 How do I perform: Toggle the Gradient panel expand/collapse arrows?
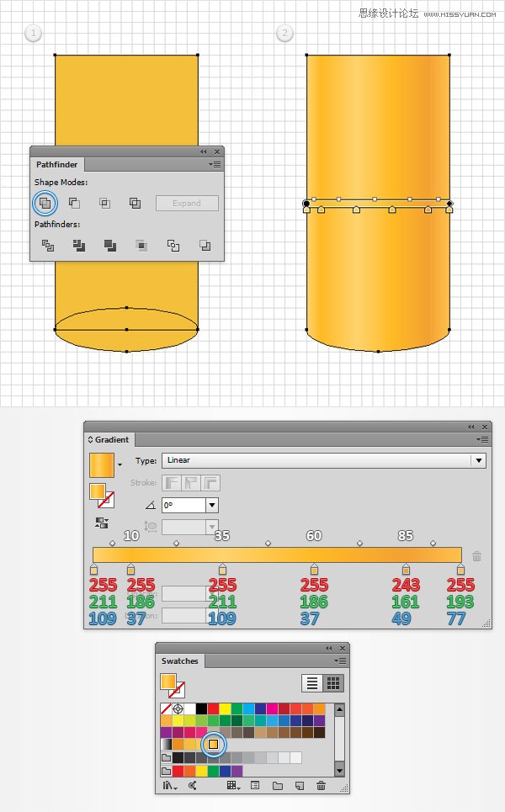coord(91,439)
